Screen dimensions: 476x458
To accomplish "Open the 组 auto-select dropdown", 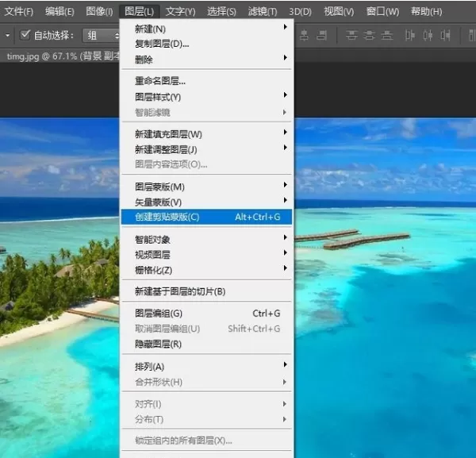I will 102,36.
